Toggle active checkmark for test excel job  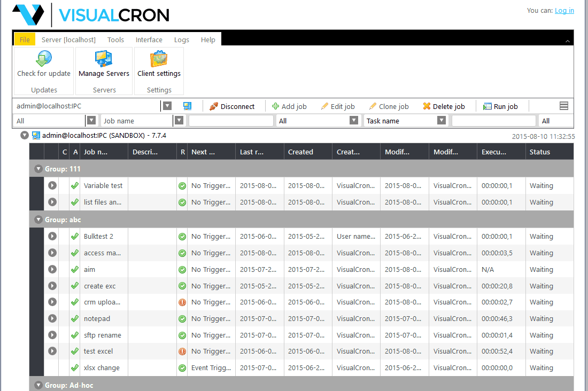point(75,351)
